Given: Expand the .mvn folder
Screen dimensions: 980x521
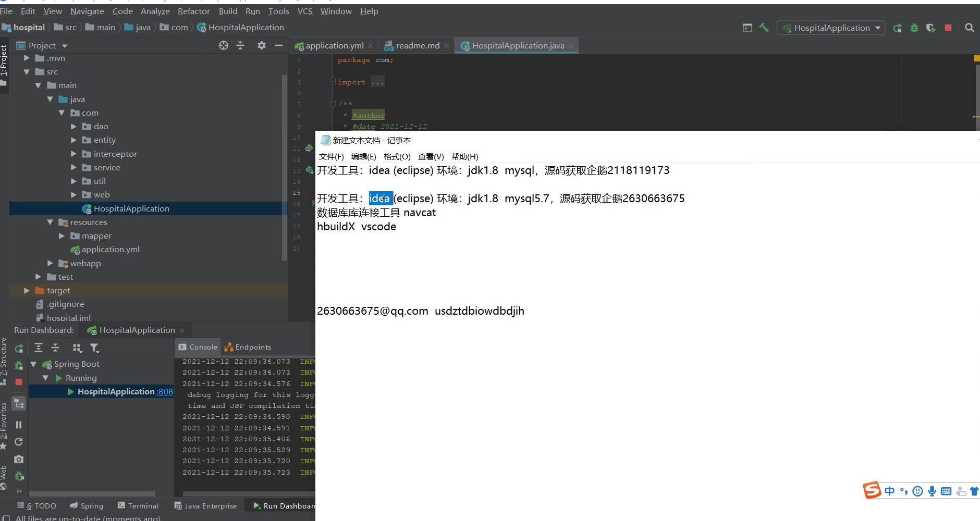Looking at the screenshot, I should tap(27, 58).
